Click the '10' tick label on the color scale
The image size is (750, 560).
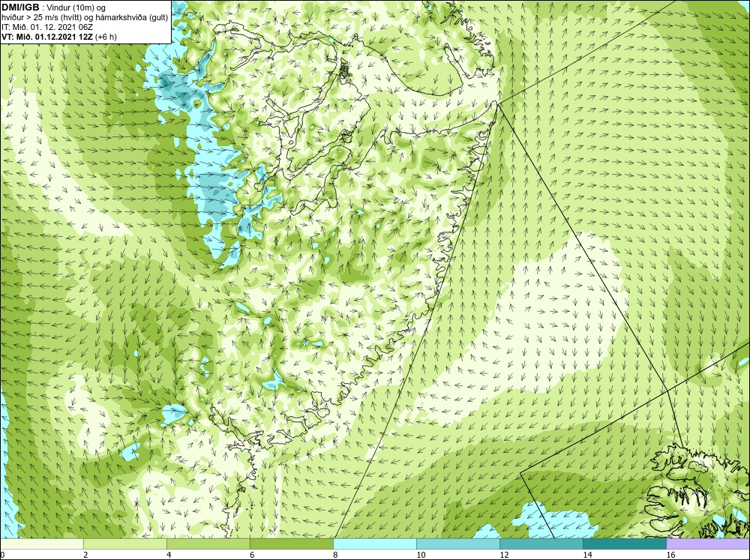click(421, 555)
